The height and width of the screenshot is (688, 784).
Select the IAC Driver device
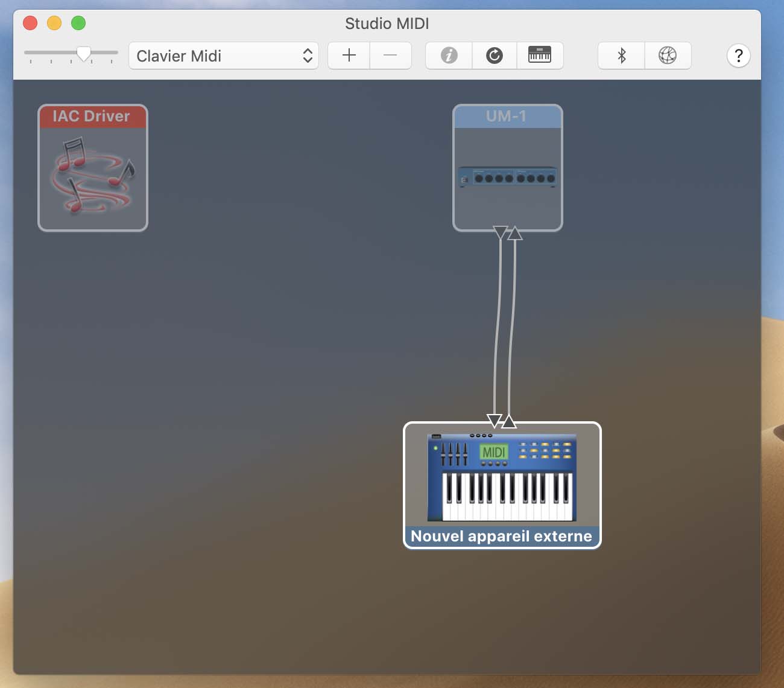coord(93,168)
